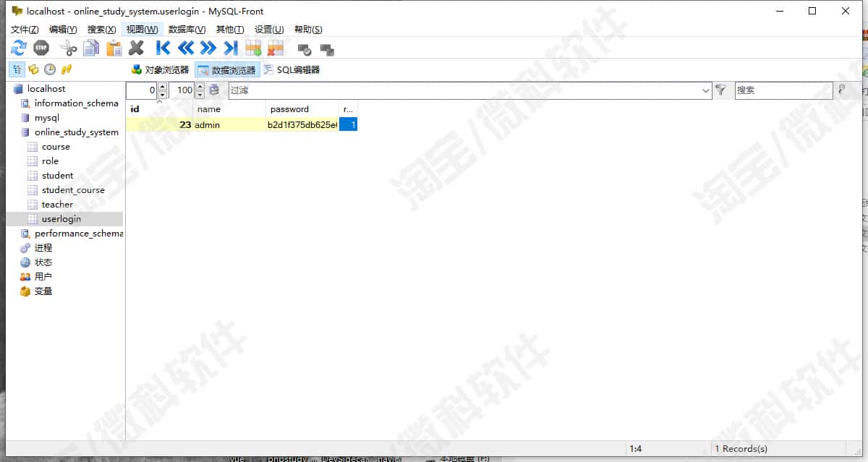Click the STOP icon in toolbar
868x462 pixels.
[x=41, y=48]
